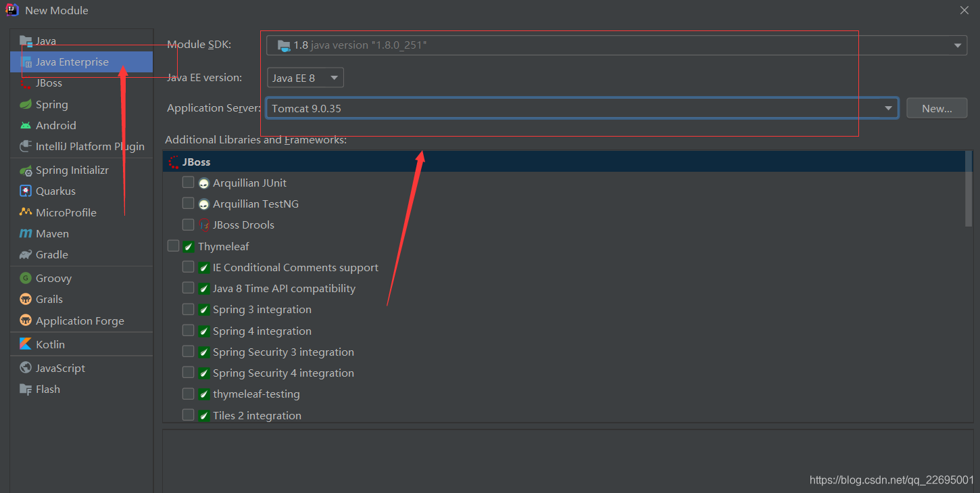The image size is (980, 493).
Task: Click the Arquillian TestNG alien icon
Action: 204,204
